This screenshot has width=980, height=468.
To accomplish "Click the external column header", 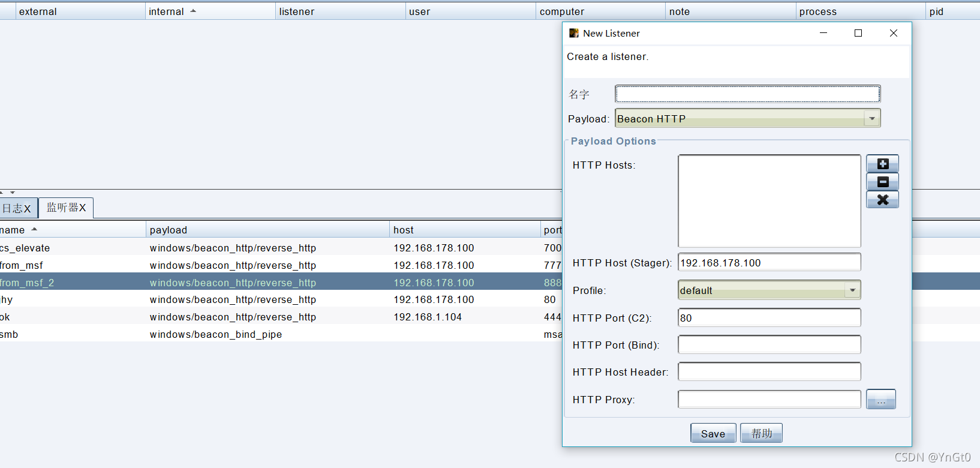I will click(x=80, y=11).
